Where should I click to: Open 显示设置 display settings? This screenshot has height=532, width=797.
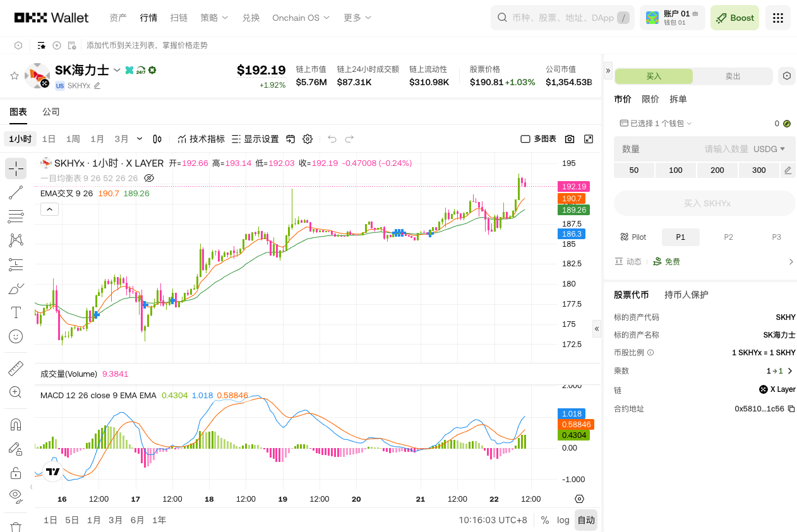pos(255,139)
